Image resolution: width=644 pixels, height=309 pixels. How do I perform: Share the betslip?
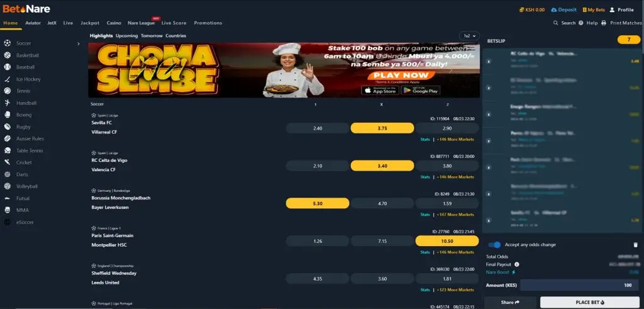coord(510,303)
